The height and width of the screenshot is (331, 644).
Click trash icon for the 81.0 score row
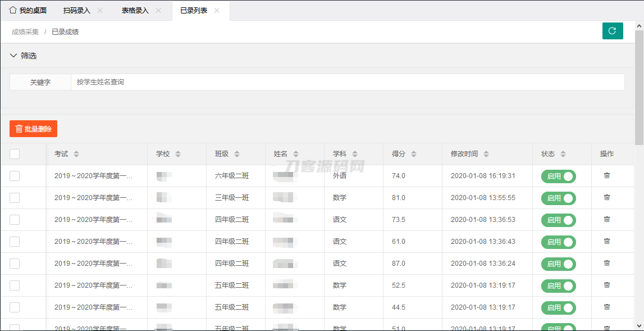(606, 198)
